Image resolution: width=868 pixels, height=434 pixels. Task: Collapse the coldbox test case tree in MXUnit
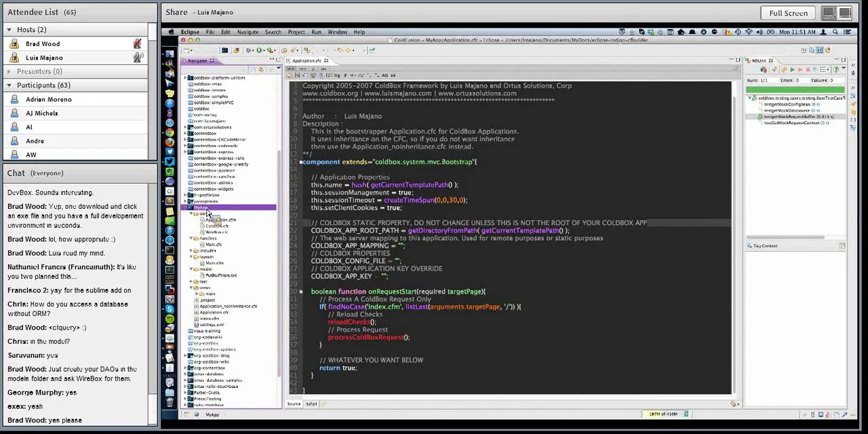[750, 98]
